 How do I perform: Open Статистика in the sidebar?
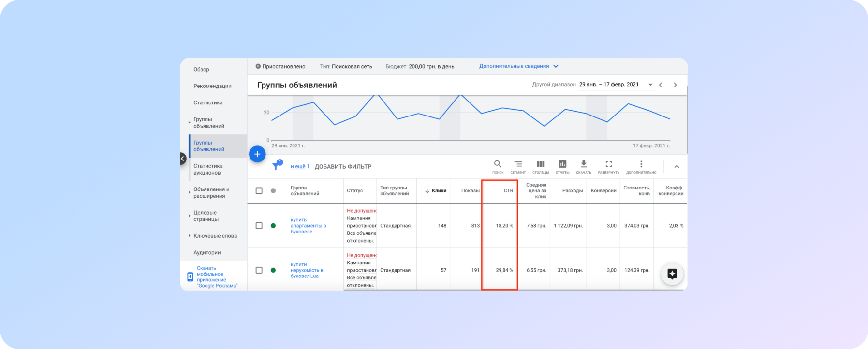tap(208, 102)
